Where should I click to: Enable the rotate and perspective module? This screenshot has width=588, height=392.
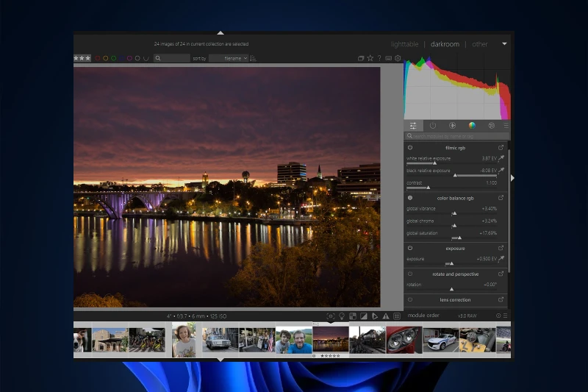(410, 274)
